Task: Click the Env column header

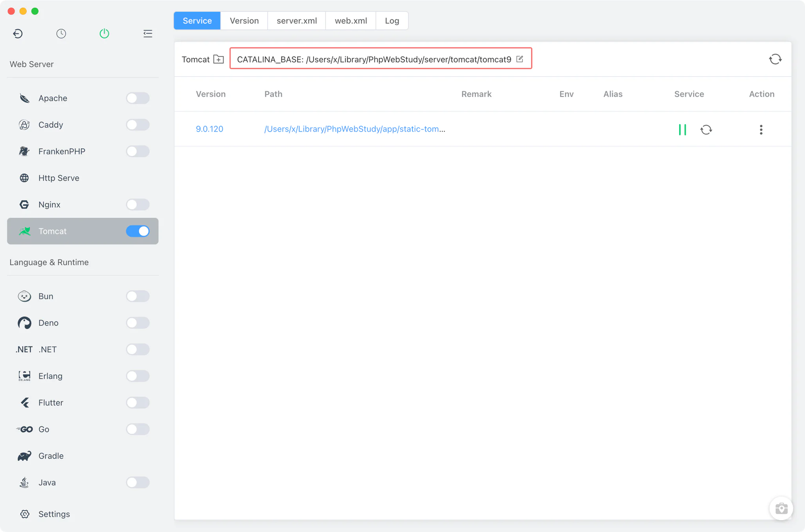Action: (566, 94)
